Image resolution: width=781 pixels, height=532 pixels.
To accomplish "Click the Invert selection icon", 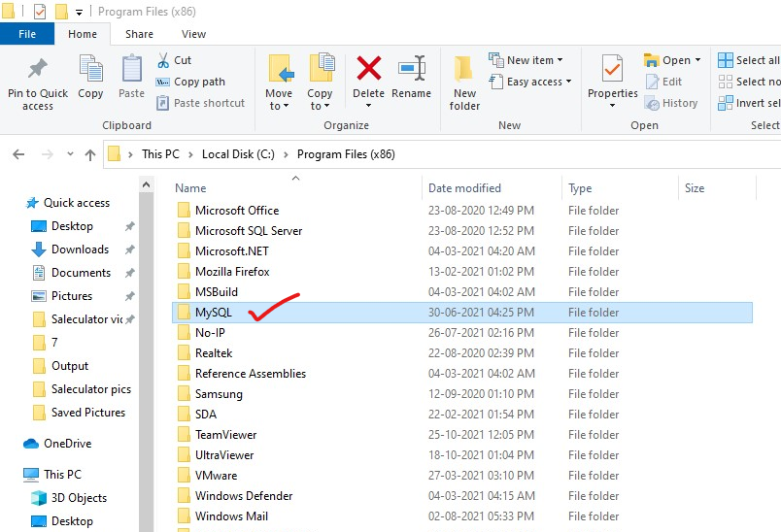I will tap(726, 103).
